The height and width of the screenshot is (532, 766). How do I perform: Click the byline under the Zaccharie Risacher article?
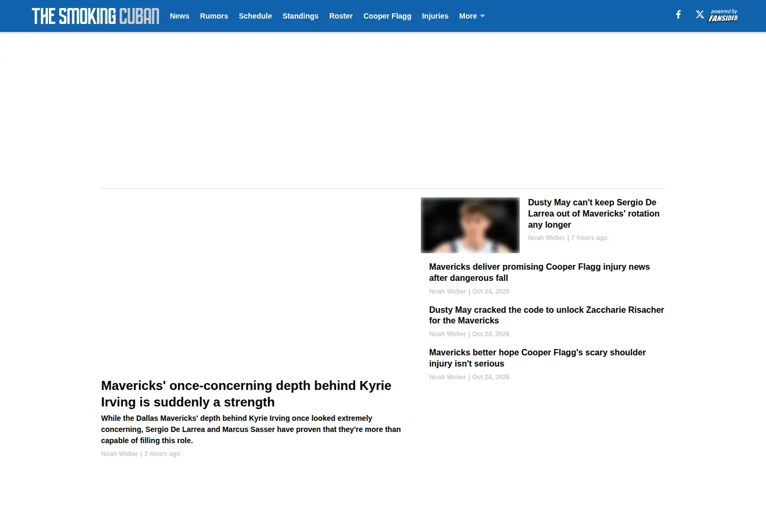(x=469, y=334)
